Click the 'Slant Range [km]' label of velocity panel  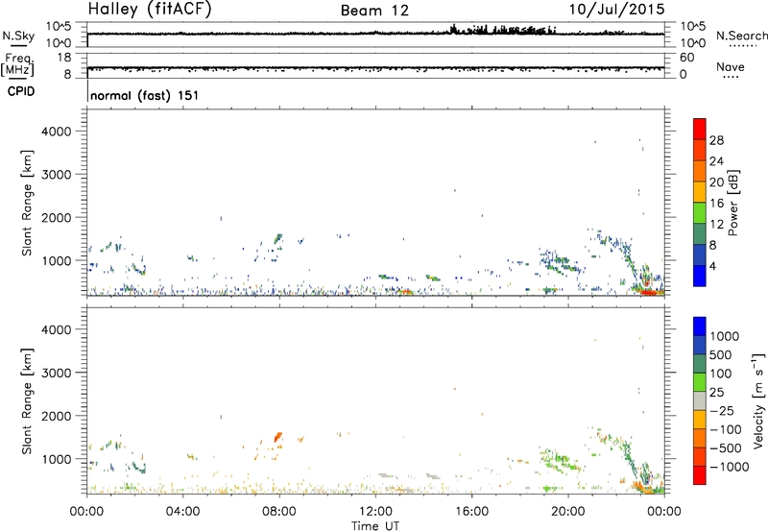pyautogui.click(x=27, y=401)
